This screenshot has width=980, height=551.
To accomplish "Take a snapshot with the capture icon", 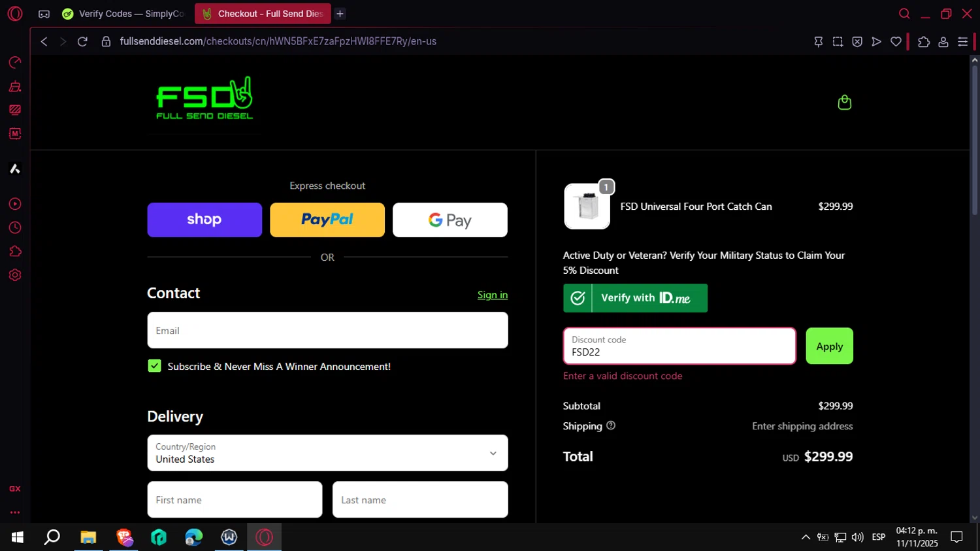I will pyautogui.click(x=838, y=41).
